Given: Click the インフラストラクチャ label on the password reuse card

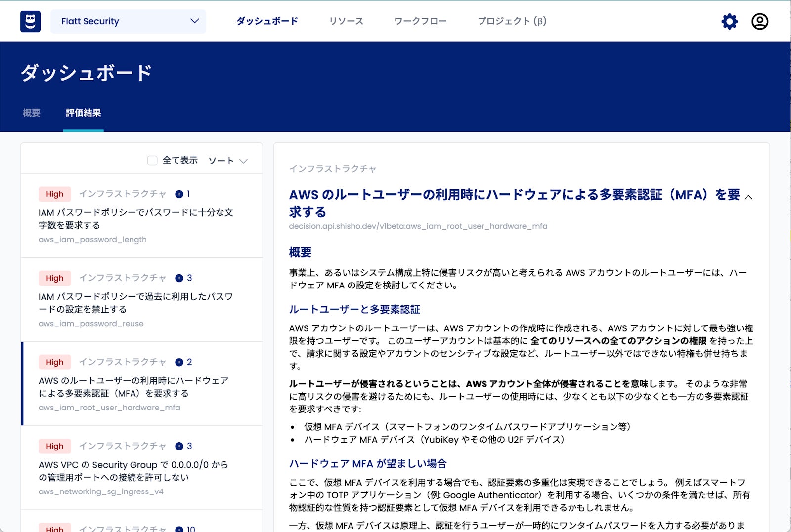Looking at the screenshot, I should pyautogui.click(x=123, y=278).
